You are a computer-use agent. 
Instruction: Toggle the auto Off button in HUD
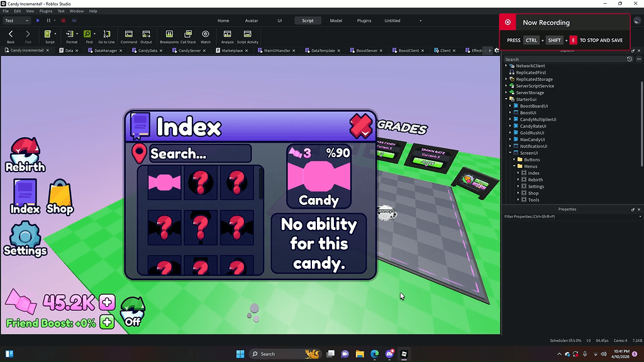coord(132,312)
